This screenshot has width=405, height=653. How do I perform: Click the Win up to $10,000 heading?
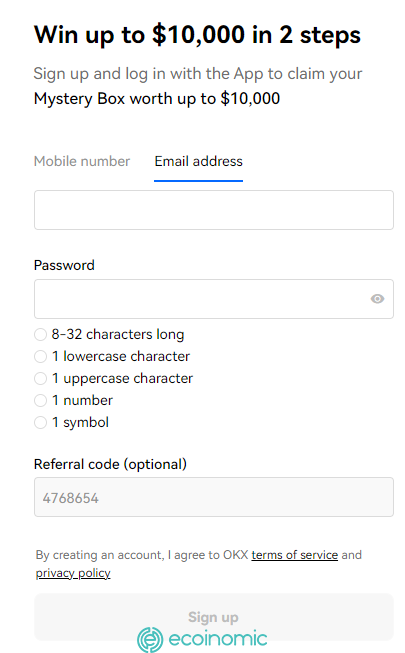[197, 35]
